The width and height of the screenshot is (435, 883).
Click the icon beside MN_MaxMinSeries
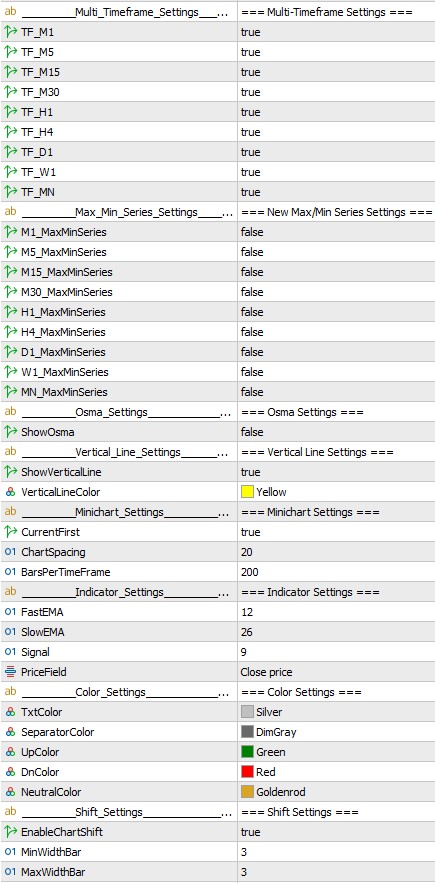pyautogui.click(x=10, y=392)
